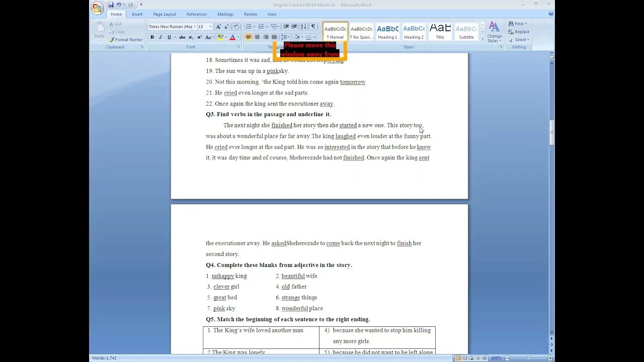The height and width of the screenshot is (362, 644).
Task: Select the Mailings tab
Action: click(225, 14)
